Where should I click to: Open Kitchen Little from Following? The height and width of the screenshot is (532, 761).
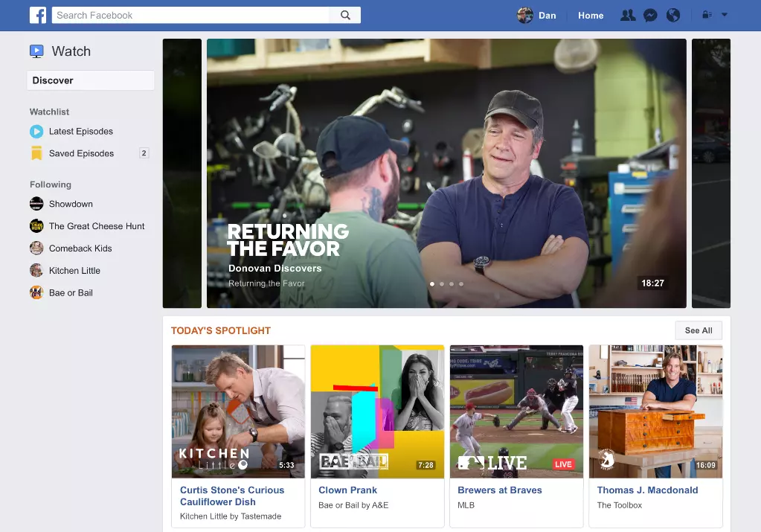pyautogui.click(x=74, y=271)
